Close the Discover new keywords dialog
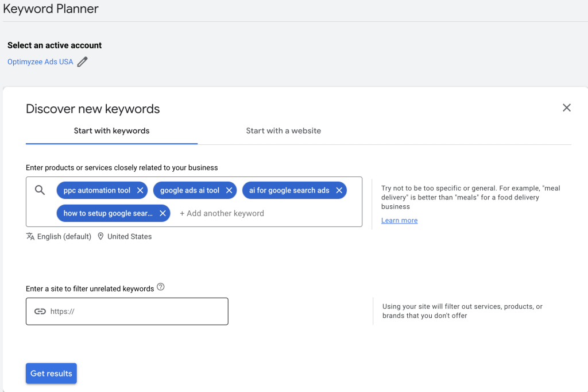Screen dimensions: 588x392 (566, 108)
